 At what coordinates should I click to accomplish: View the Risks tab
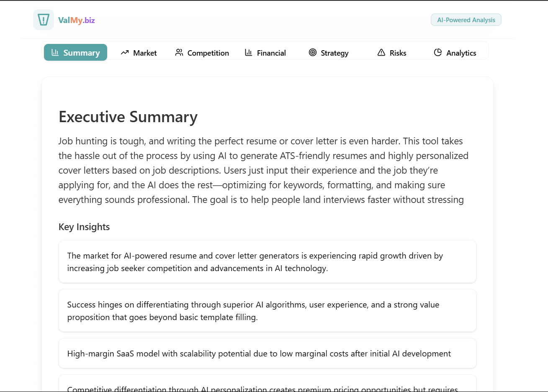392,53
